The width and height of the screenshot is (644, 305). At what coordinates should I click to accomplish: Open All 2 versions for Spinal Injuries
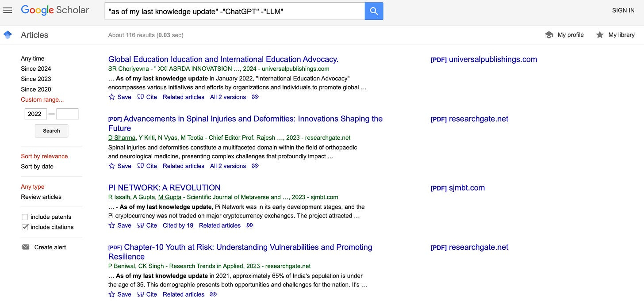[228, 166]
